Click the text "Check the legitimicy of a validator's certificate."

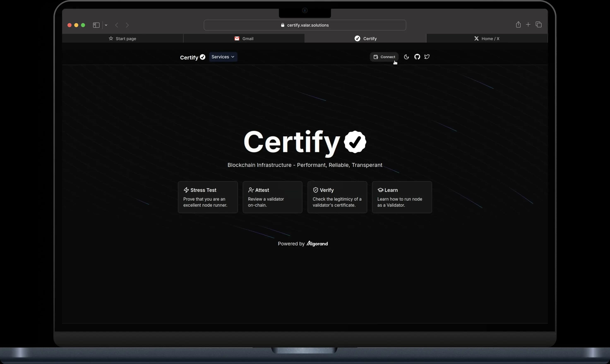tap(337, 202)
